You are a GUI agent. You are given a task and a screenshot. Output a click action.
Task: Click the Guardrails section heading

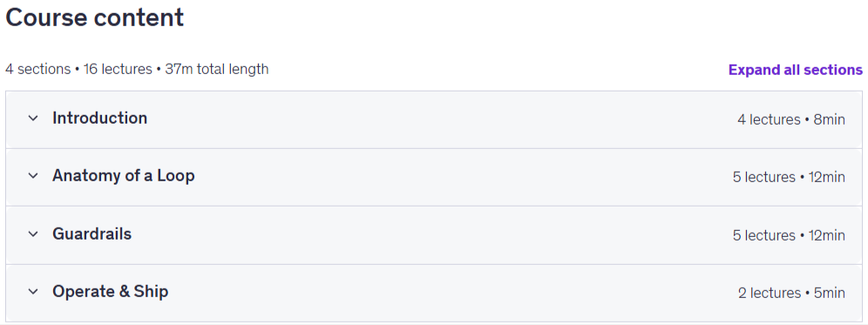pyautogui.click(x=92, y=234)
